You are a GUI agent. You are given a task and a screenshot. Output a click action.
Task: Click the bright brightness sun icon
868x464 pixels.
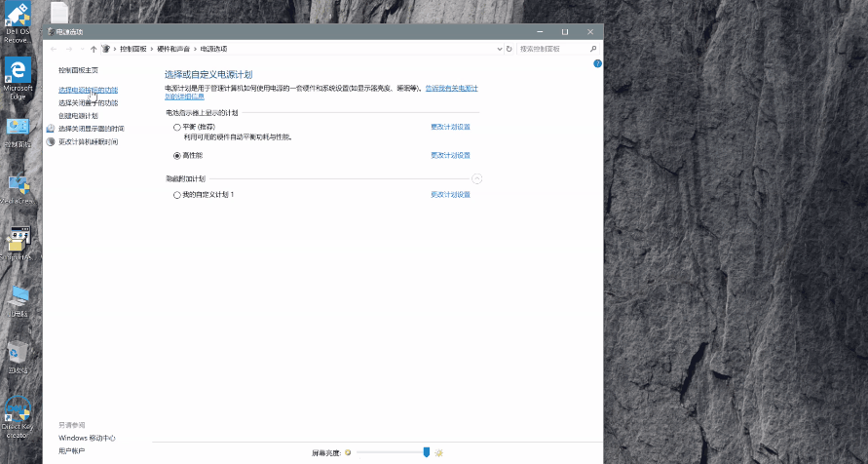pos(439,453)
